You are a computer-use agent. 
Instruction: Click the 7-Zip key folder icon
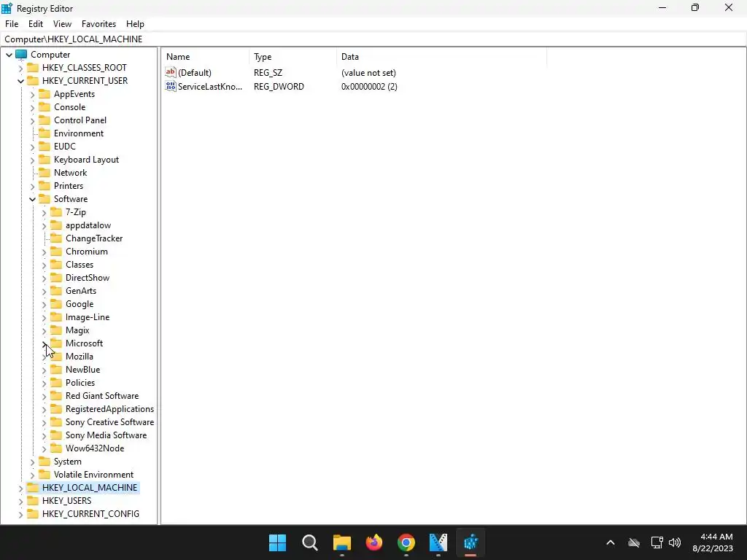pos(56,212)
